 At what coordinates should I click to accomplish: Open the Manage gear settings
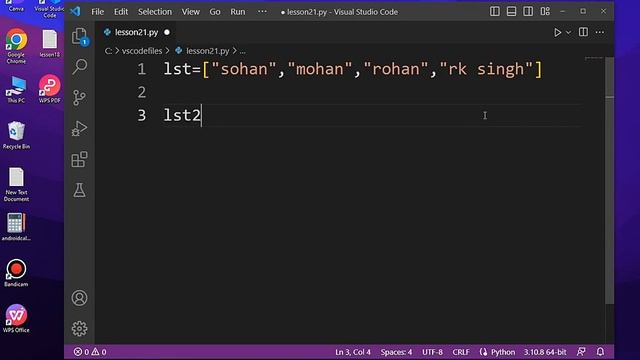(80, 329)
